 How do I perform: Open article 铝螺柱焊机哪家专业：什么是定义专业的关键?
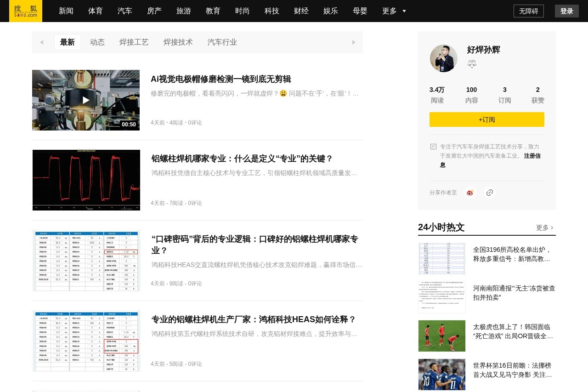[x=242, y=159]
